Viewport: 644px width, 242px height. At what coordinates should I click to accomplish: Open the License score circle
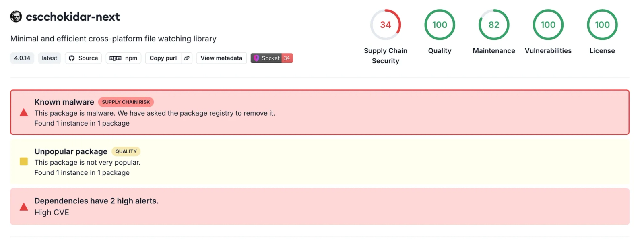click(x=602, y=25)
